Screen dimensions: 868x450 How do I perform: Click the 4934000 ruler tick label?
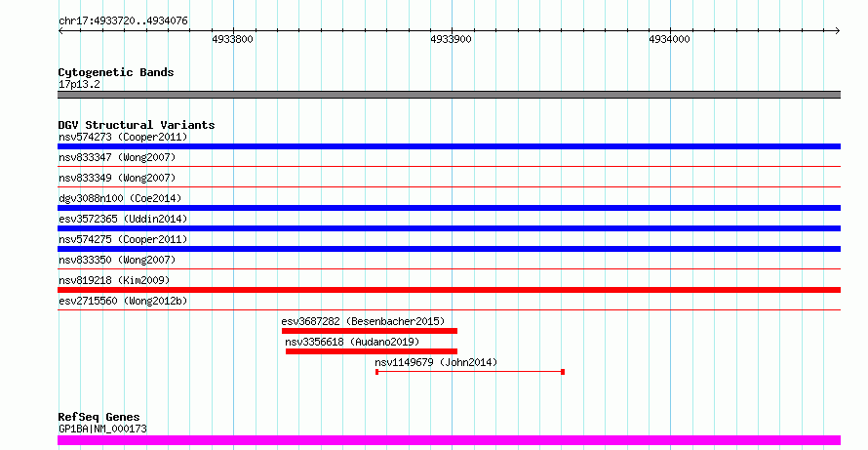click(x=669, y=39)
